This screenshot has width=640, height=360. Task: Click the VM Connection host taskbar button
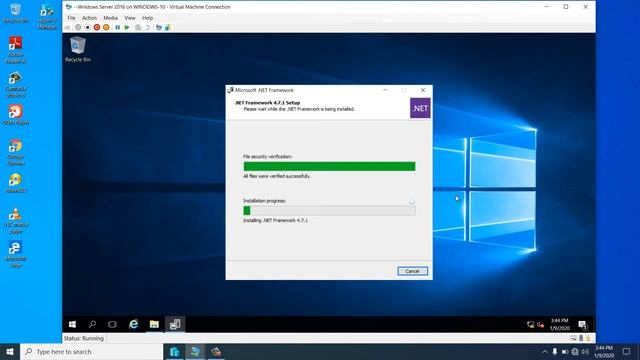click(x=195, y=351)
